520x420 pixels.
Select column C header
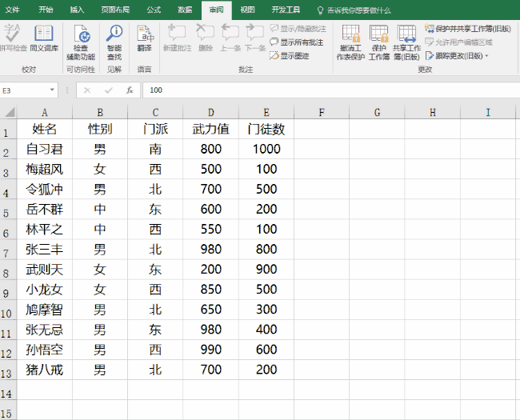pos(155,113)
